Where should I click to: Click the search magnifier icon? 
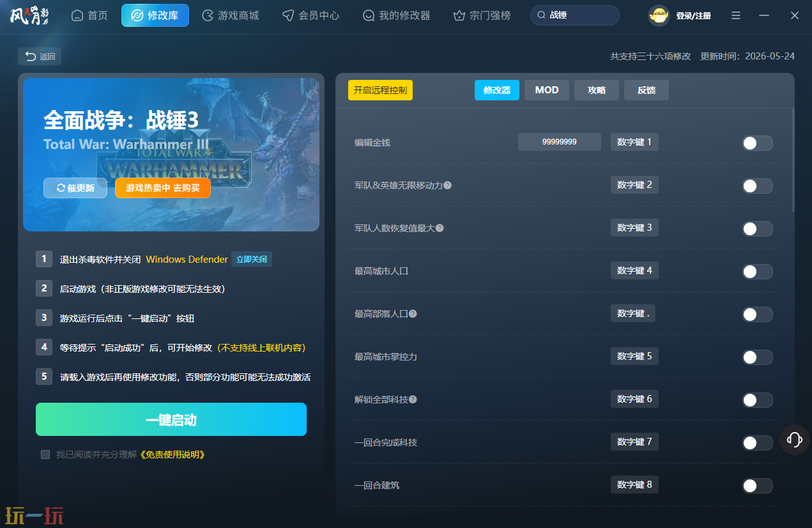click(x=541, y=15)
